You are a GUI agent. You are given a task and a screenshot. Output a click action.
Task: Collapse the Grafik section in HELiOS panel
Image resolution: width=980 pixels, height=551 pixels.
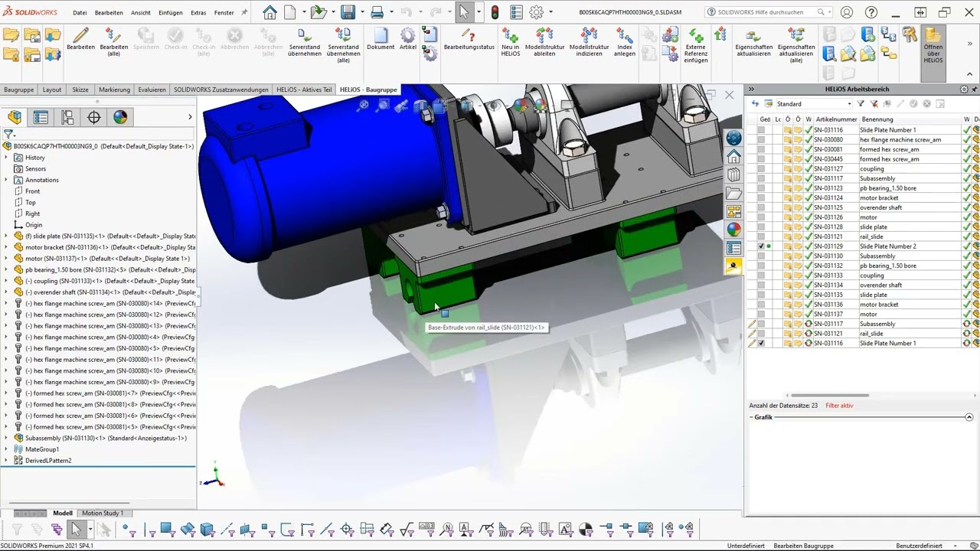pos(969,417)
